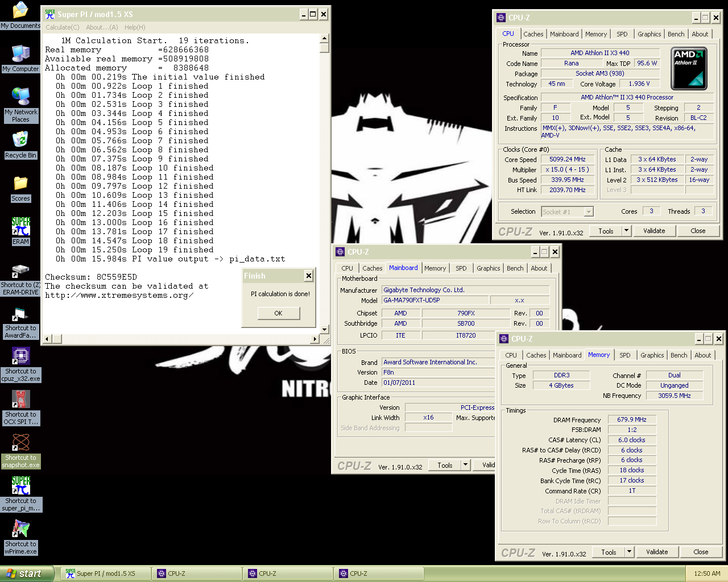Open SPD tab in CPU window
The height and width of the screenshot is (582, 728).
(x=622, y=34)
